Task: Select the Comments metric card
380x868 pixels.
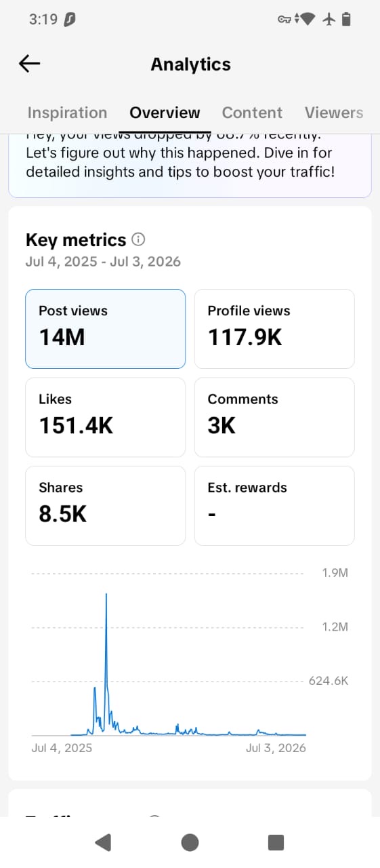Action: click(x=274, y=417)
